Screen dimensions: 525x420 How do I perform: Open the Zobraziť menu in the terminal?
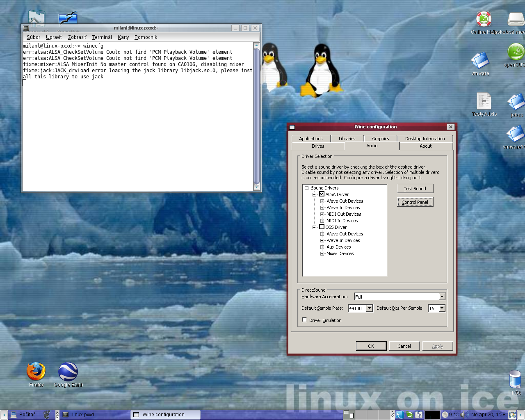77,37
